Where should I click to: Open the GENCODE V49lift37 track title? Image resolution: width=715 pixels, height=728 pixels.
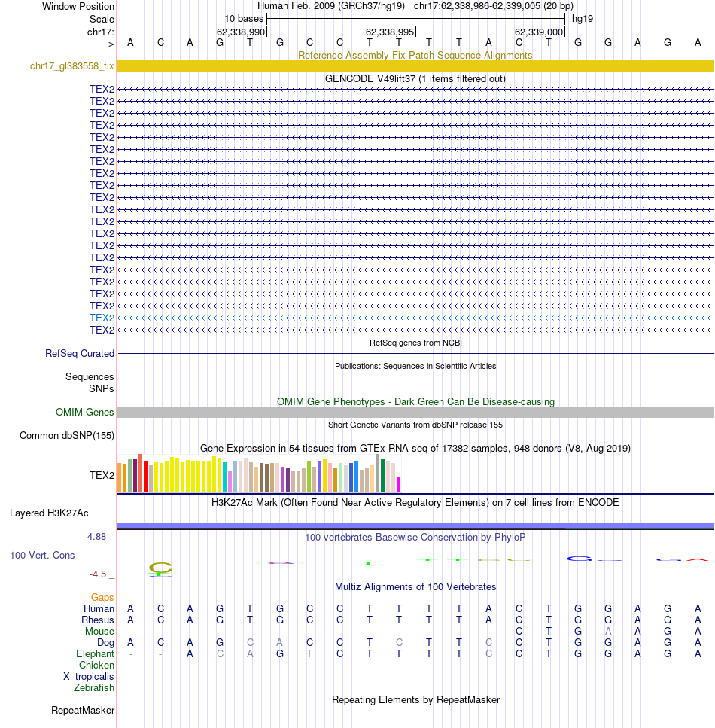415,78
